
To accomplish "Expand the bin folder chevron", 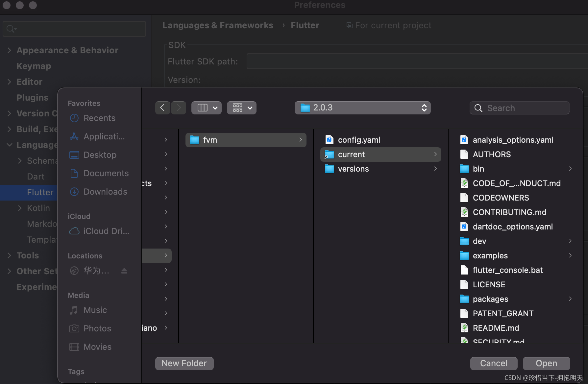I will tap(570, 169).
